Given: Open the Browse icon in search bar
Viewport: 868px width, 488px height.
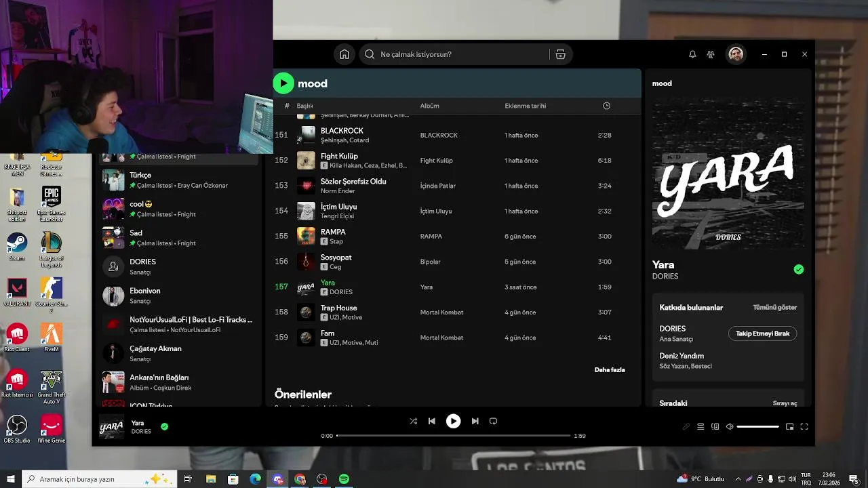Looking at the screenshot, I should 560,54.
